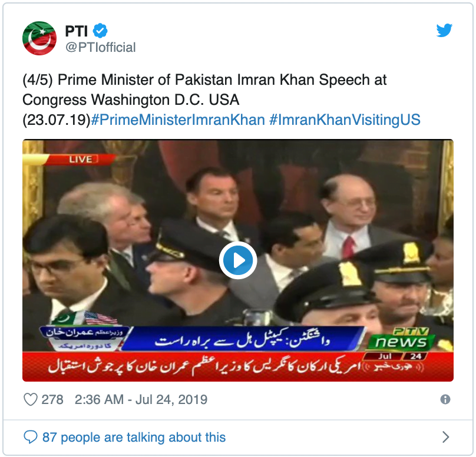This screenshot has width=476, height=457.
Task: Click the 278 likes count
Action: coord(52,399)
